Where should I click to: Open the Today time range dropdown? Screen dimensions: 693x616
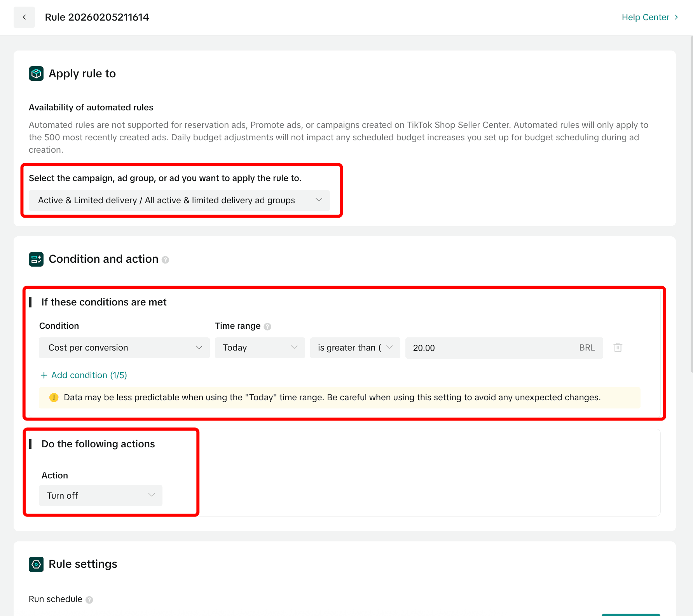[x=260, y=348]
